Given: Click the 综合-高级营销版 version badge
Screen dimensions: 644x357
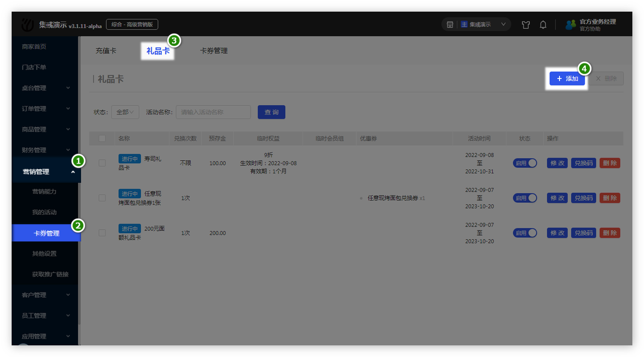Looking at the screenshot, I should (x=132, y=24).
